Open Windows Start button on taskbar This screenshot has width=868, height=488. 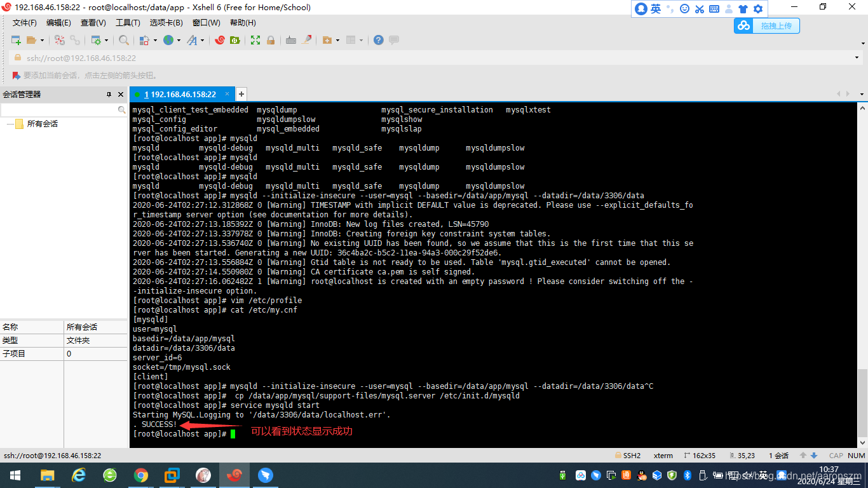15,475
